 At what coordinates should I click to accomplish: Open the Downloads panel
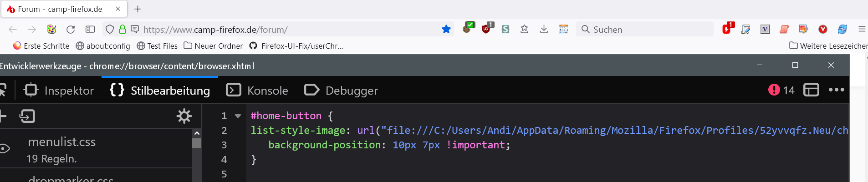click(544, 30)
